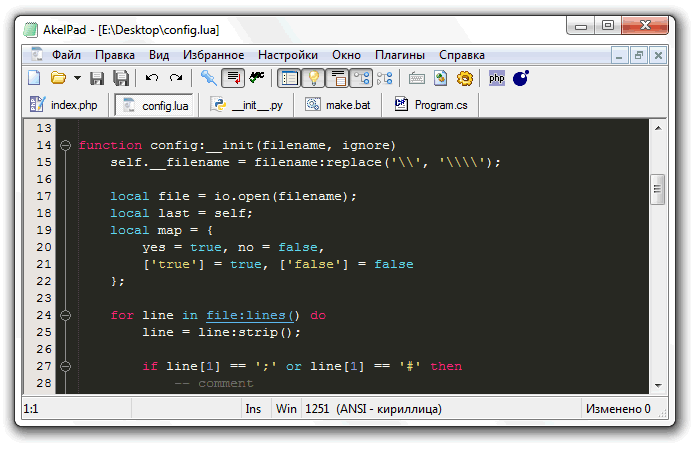Click the Redo arrow icon
The height and width of the screenshot is (452, 699).
pyautogui.click(x=176, y=78)
